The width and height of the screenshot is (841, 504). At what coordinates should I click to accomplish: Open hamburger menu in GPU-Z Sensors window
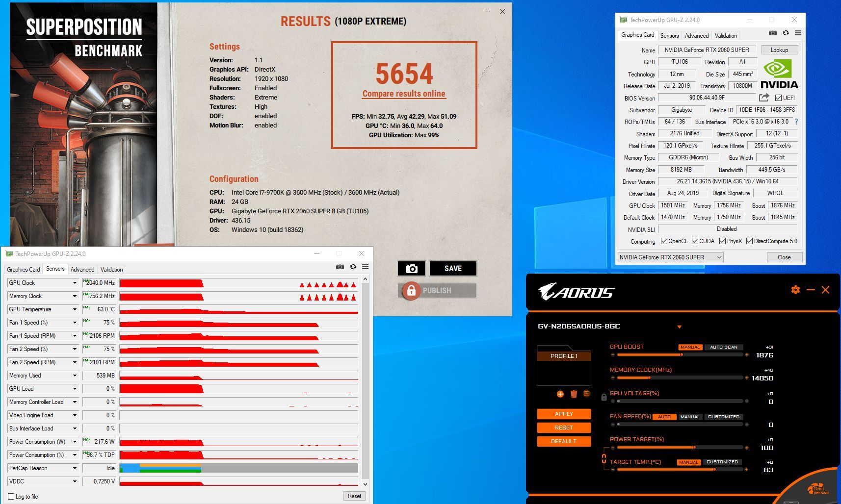(x=365, y=267)
